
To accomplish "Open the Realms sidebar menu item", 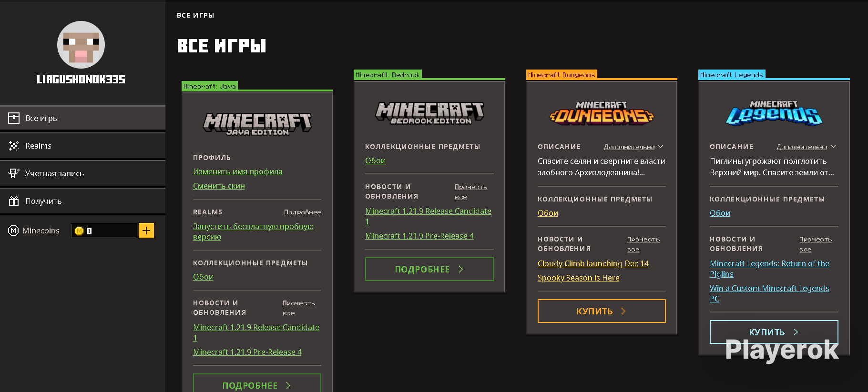I will pos(83,146).
